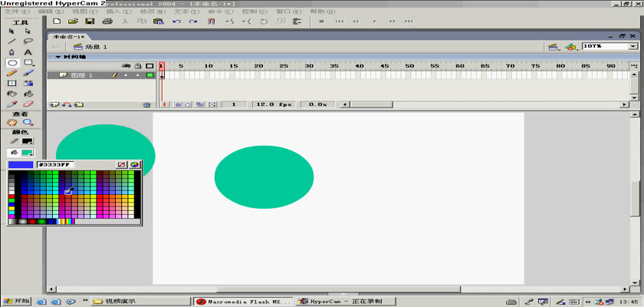Toggle Snap to Objects magnet
The image size is (644, 307).
(211, 21)
